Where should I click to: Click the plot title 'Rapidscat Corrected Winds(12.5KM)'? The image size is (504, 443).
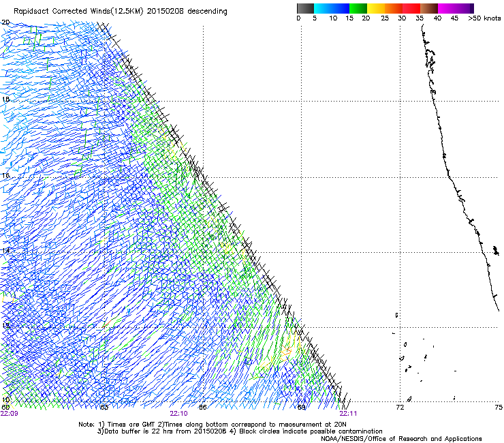[78, 12]
